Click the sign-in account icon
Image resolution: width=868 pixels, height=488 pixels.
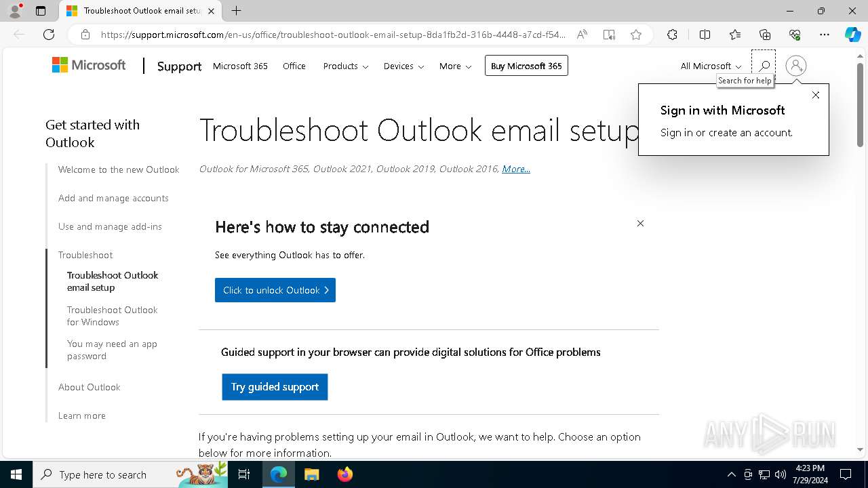click(x=796, y=66)
